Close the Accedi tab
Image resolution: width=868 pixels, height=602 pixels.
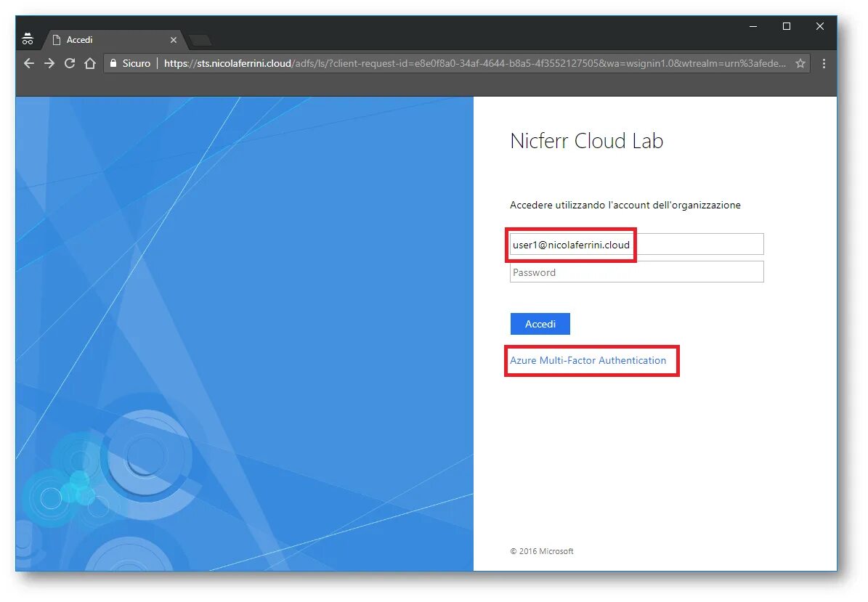(x=174, y=40)
